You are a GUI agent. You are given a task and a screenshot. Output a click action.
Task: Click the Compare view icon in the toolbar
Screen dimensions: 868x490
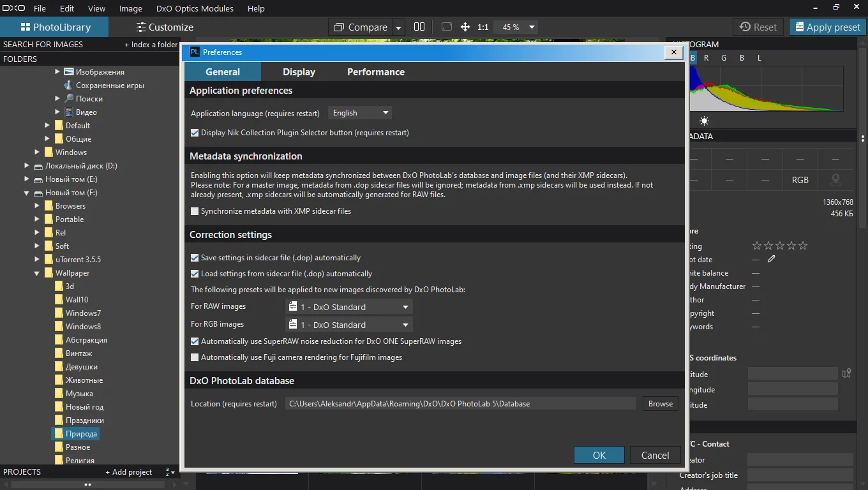click(339, 27)
